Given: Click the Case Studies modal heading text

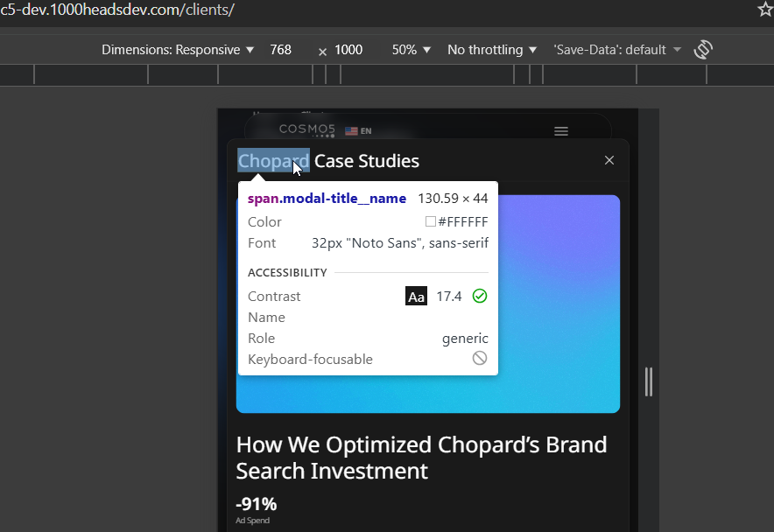Looking at the screenshot, I should 366,161.
